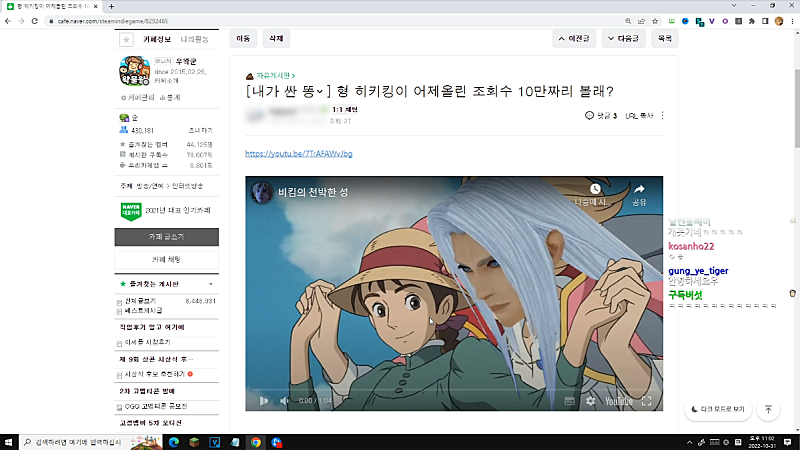Toggle Chrome side panel icon
This screenshot has width=800, height=450.
coord(765,21)
